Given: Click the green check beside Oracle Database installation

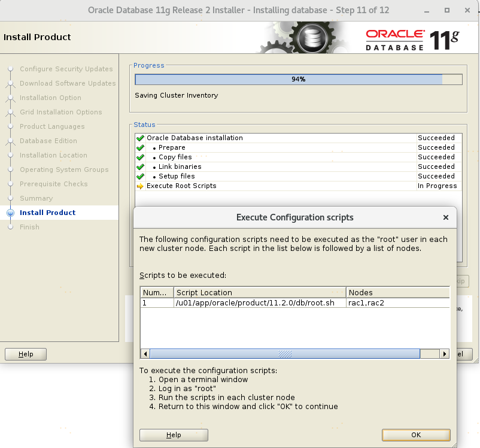Looking at the screenshot, I should click(x=140, y=138).
